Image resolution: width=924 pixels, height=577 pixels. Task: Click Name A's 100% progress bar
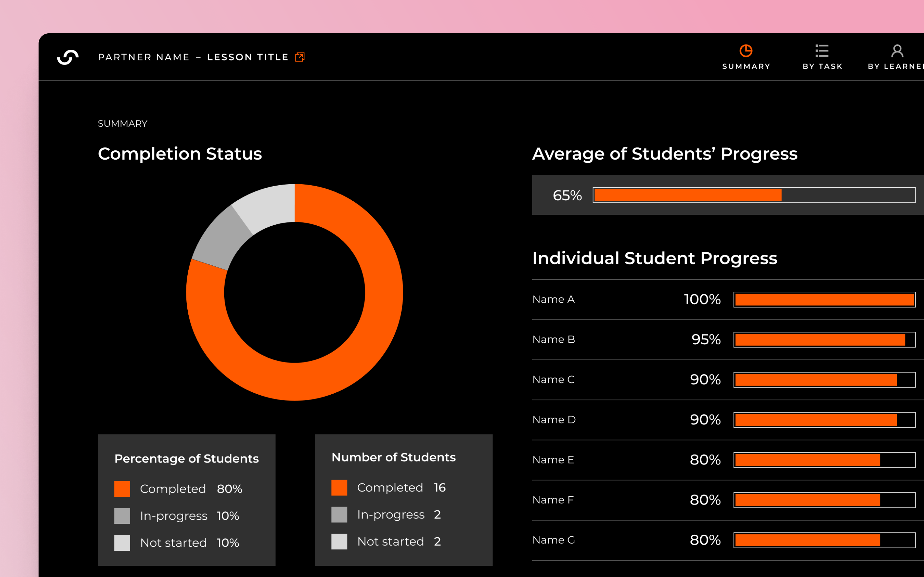[x=824, y=300]
